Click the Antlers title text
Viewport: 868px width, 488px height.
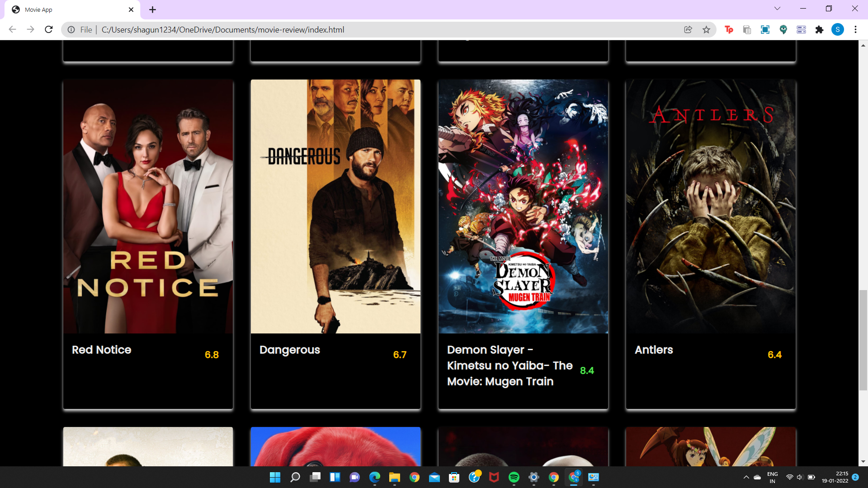point(654,350)
